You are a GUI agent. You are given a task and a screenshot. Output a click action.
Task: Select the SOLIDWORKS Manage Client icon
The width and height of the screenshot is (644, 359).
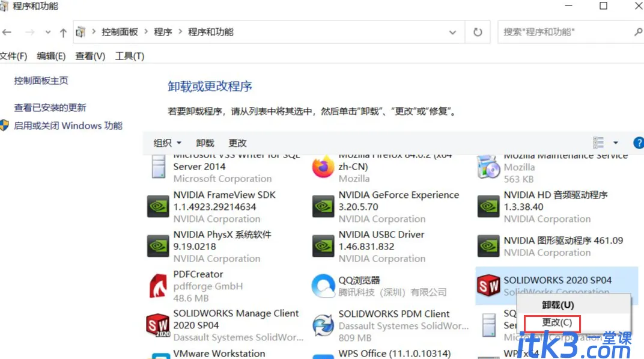pyautogui.click(x=158, y=325)
